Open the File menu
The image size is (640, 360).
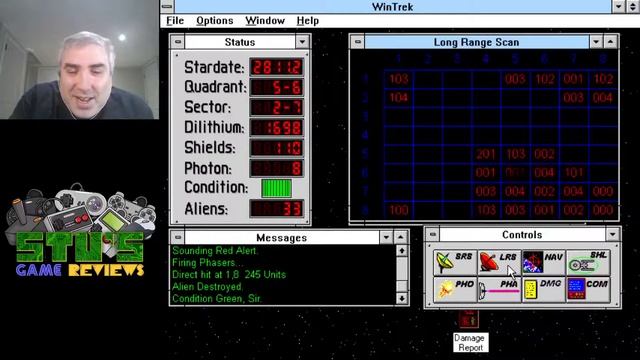[175, 20]
